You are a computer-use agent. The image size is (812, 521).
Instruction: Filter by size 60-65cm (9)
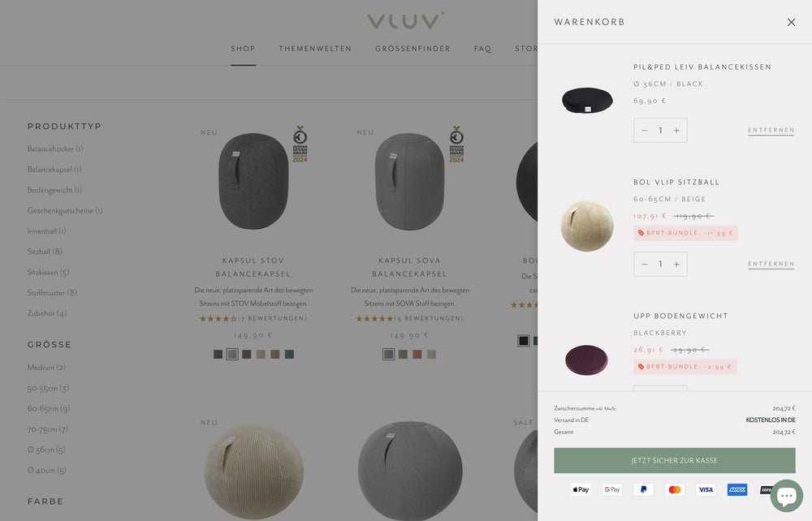click(49, 409)
